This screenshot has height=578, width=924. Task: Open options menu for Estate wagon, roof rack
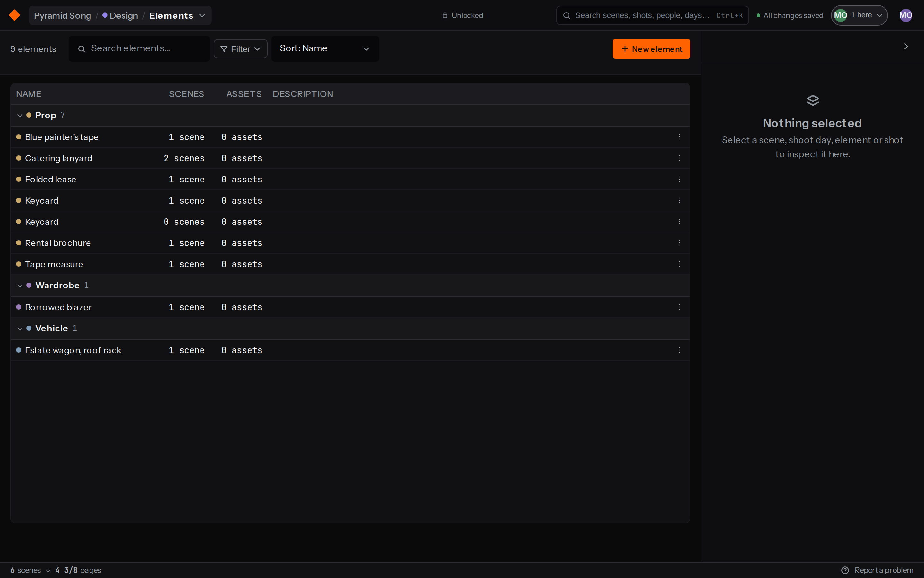679,350
